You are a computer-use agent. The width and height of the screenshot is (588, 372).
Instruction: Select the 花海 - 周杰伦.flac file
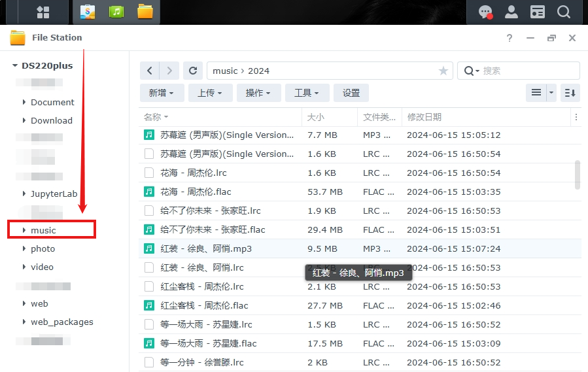pos(196,192)
